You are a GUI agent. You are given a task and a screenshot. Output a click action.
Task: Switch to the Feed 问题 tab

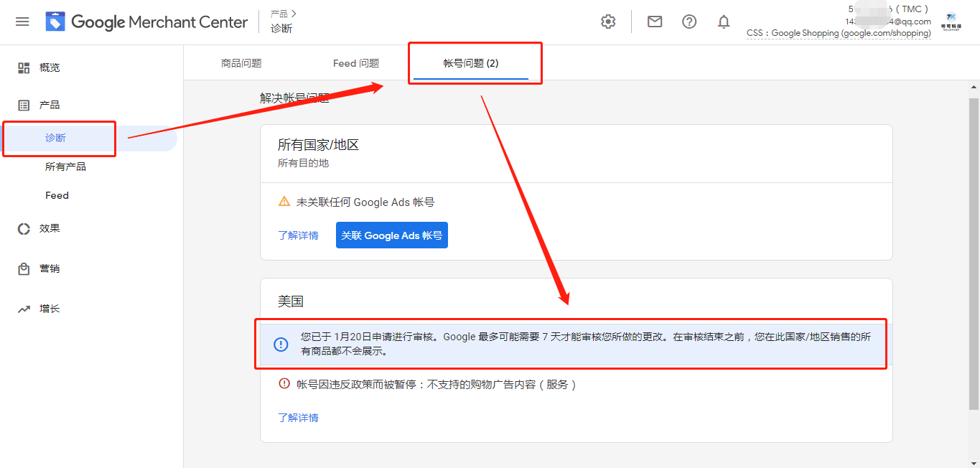click(x=356, y=63)
